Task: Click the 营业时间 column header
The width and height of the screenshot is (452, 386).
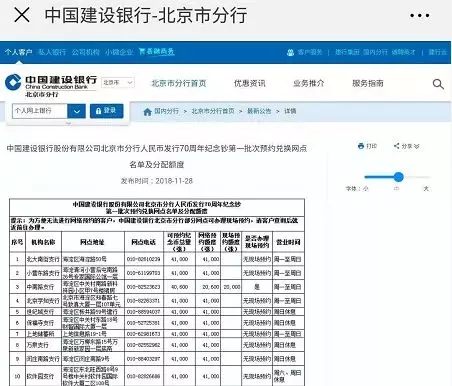Action: click(288, 242)
